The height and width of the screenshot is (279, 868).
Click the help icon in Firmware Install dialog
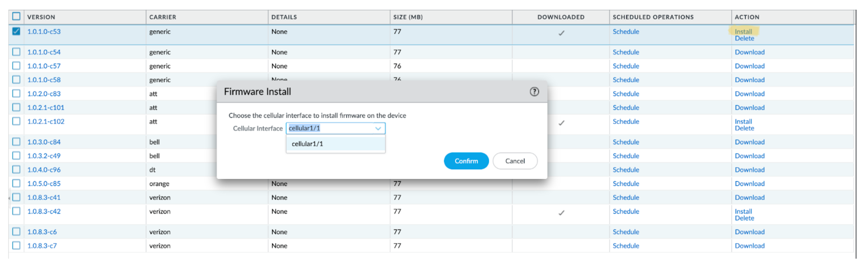pyautogui.click(x=534, y=92)
